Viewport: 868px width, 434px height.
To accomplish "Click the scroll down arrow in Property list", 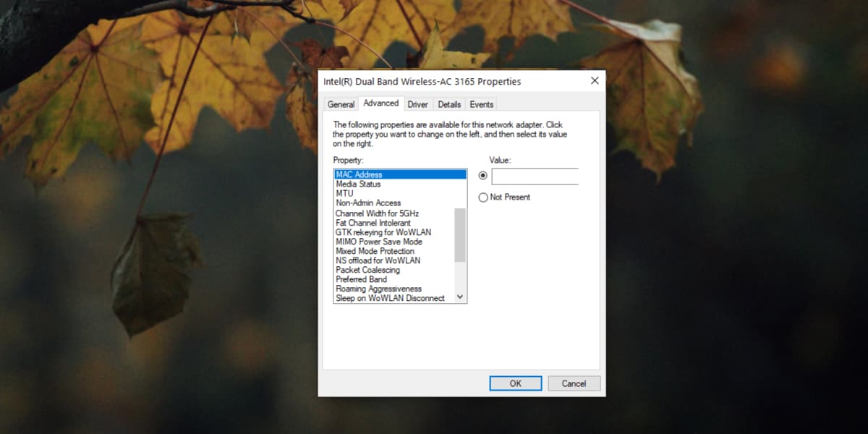I will [x=460, y=297].
